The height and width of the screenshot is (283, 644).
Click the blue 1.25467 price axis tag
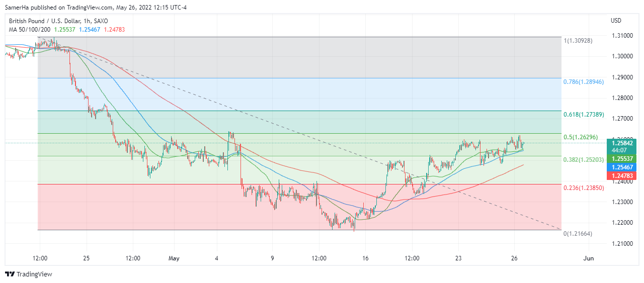pyautogui.click(x=622, y=167)
